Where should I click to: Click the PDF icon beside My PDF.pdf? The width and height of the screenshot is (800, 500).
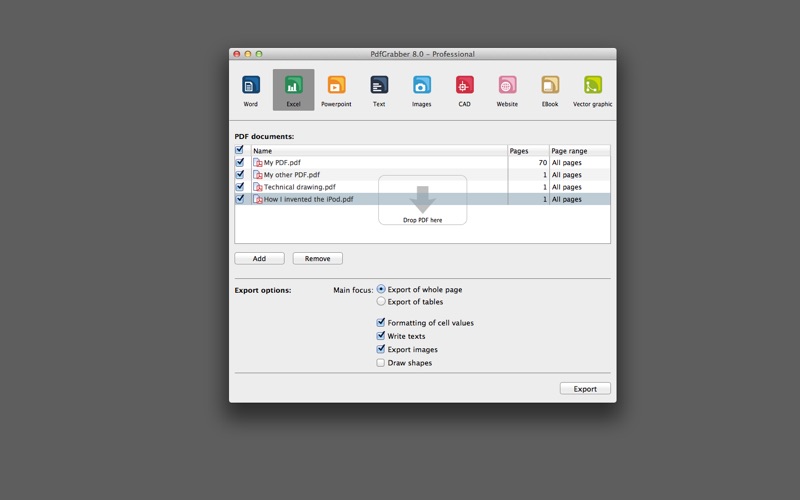tap(258, 163)
